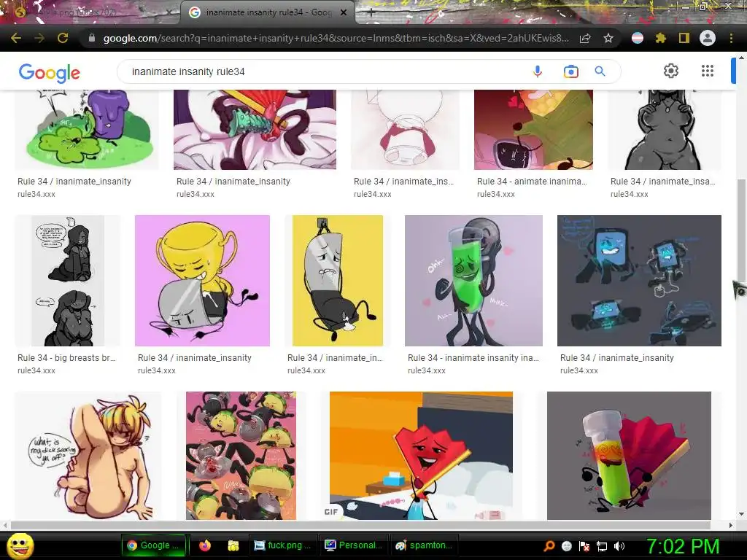This screenshot has width=747, height=560.
Task: Switch to the 'spamton...' taskbar window
Action: pos(424,545)
